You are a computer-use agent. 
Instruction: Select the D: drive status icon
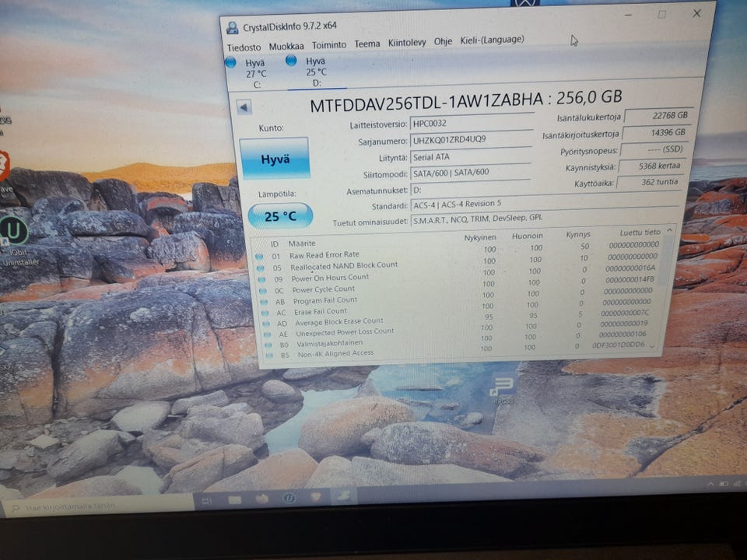(x=291, y=60)
